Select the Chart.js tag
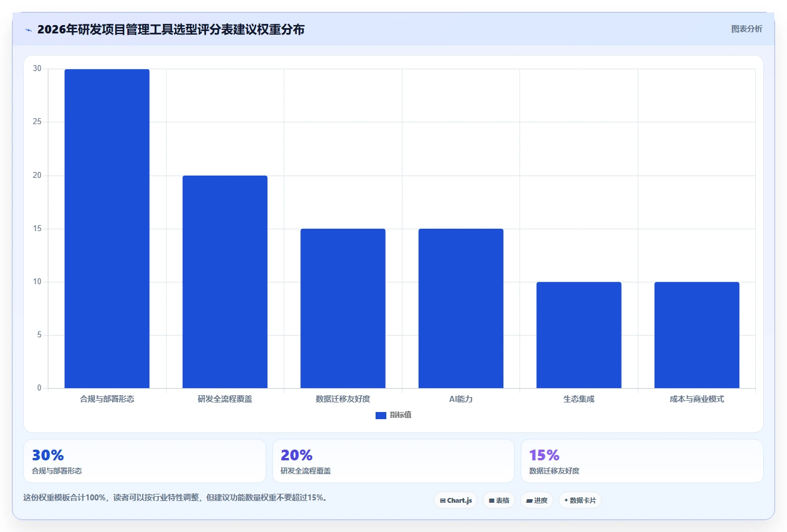The image size is (787, 532). (456, 500)
